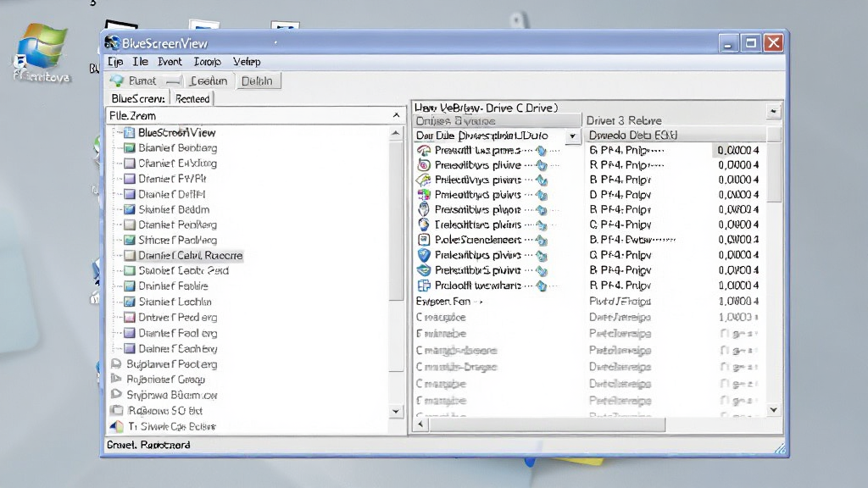Click the left tree's vertical scrollbar thumb
The width and height of the screenshot is (868, 488).
click(397, 221)
